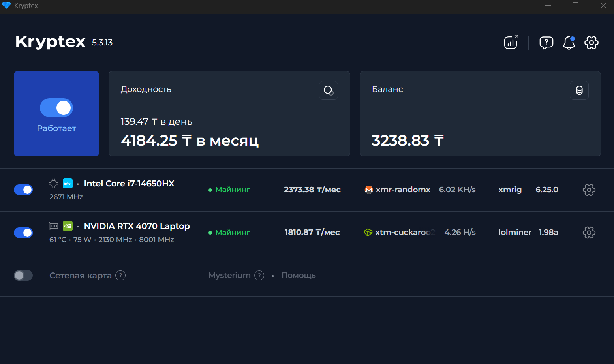Click the question mark next to Mysterium
614x364 pixels.
coord(259,275)
